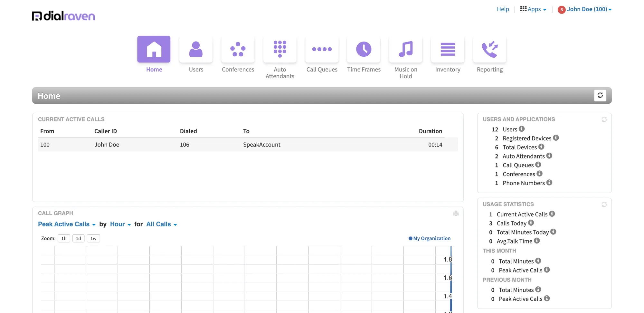Go to Conferences section icon
The height and width of the screenshot is (313, 644).
[x=238, y=49]
